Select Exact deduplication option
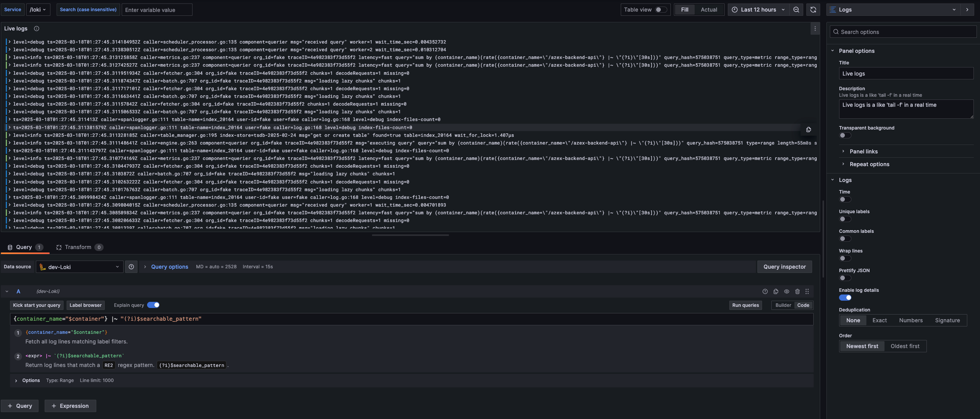This screenshot has width=980, height=419. [x=879, y=320]
